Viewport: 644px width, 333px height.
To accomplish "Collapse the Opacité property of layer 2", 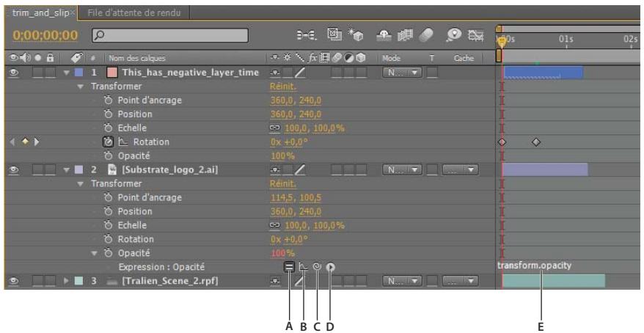I will coord(95,253).
